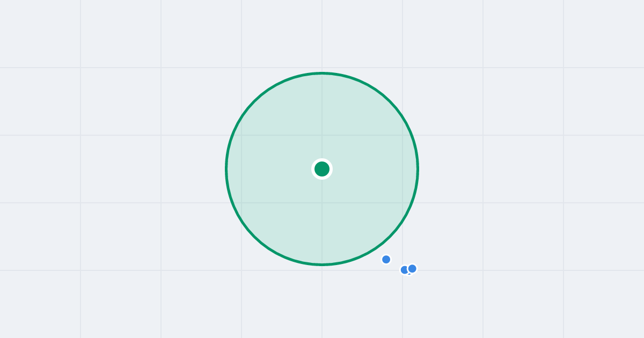Click the partially hidden blue dot under the cluster
This screenshot has height=338, width=644.
(408, 274)
